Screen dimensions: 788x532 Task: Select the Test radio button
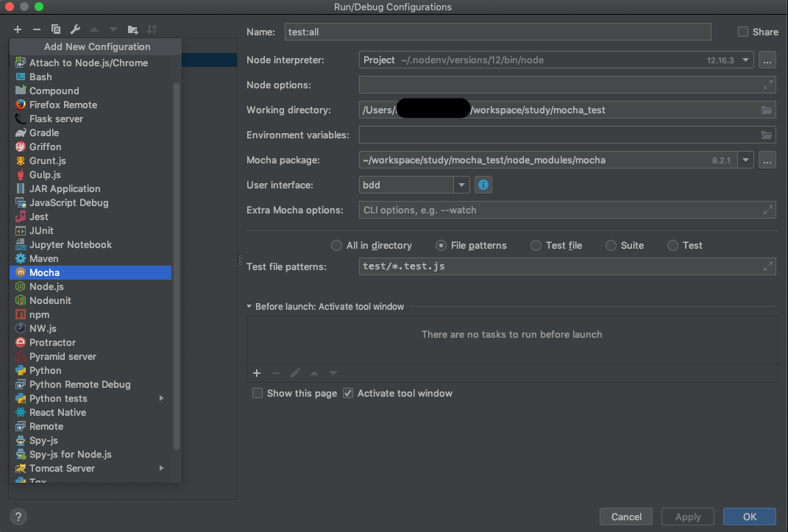pos(672,246)
